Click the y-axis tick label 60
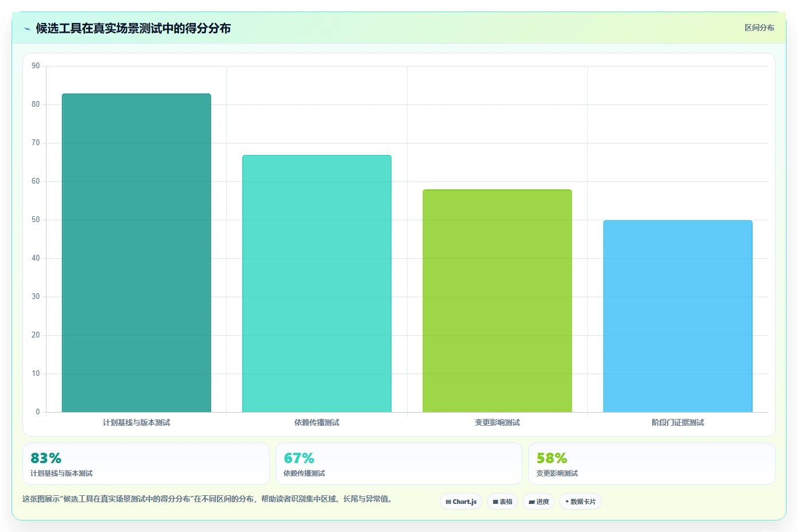Screen dimensions: 798x532 [x=36, y=181]
